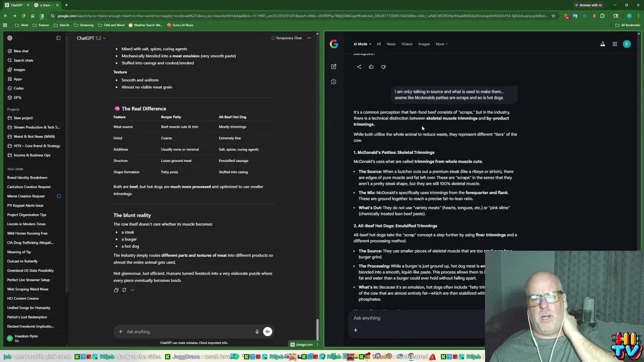The width and height of the screenshot is (644, 362).
Task: Go back to previous page
Action: click(x=6, y=16)
